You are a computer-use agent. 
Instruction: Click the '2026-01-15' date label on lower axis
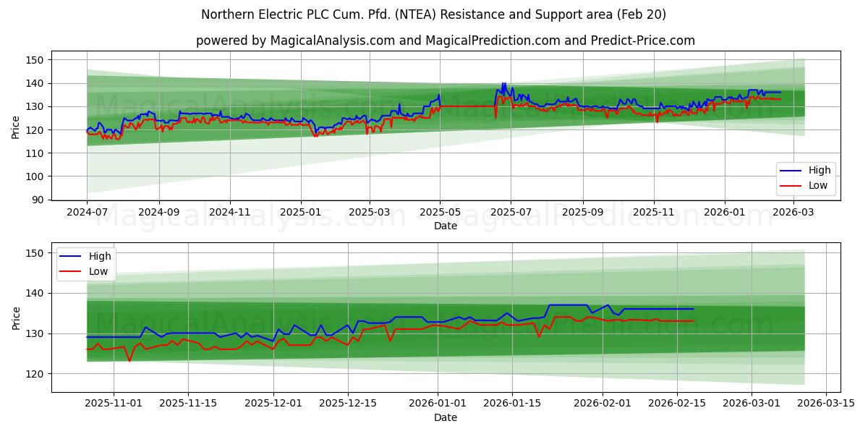(512, 404)
